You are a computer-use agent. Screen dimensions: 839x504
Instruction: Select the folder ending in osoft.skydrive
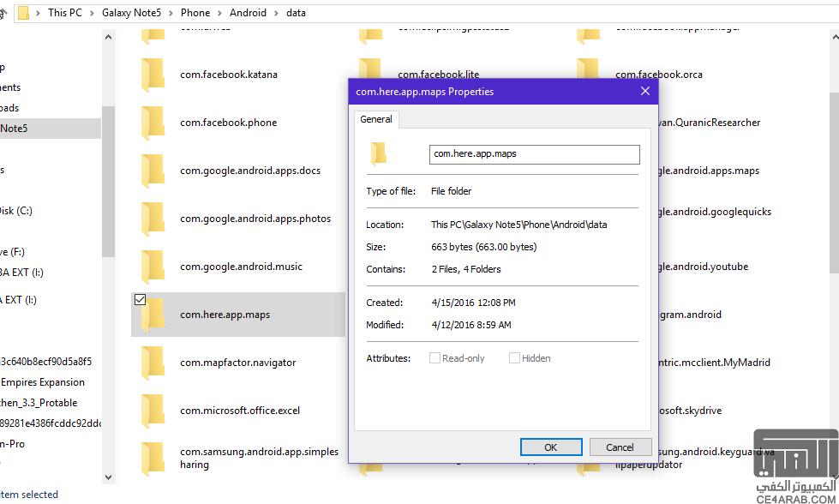(690, 411)
